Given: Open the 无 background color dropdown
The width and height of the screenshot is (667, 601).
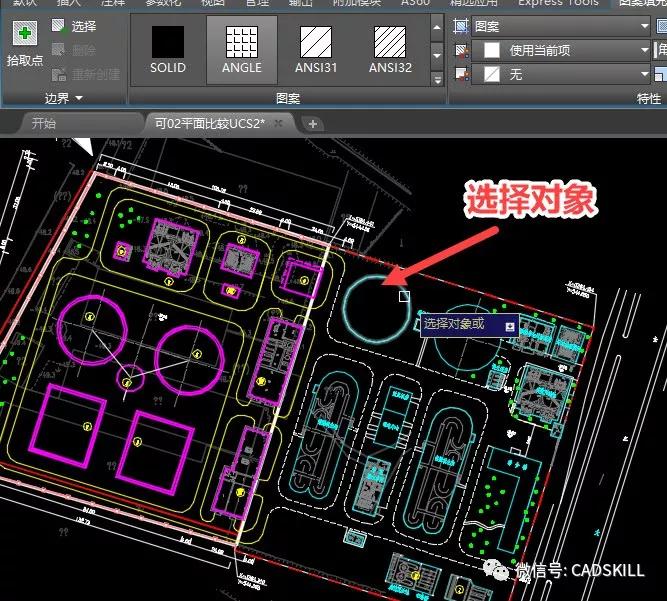Looking at the screenshot, I should pyautogui.click(x=561, y=75).
